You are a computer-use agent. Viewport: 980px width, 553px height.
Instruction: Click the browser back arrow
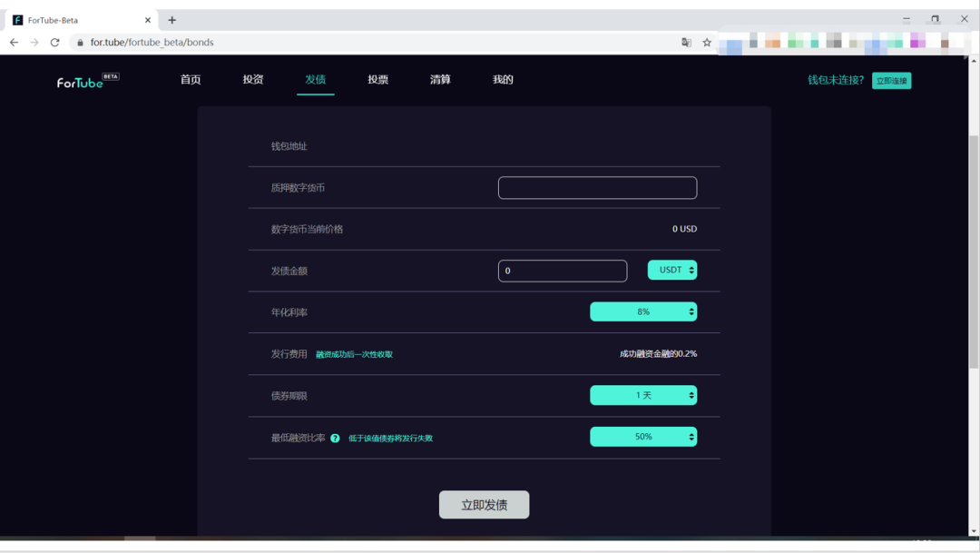point(13,42)
